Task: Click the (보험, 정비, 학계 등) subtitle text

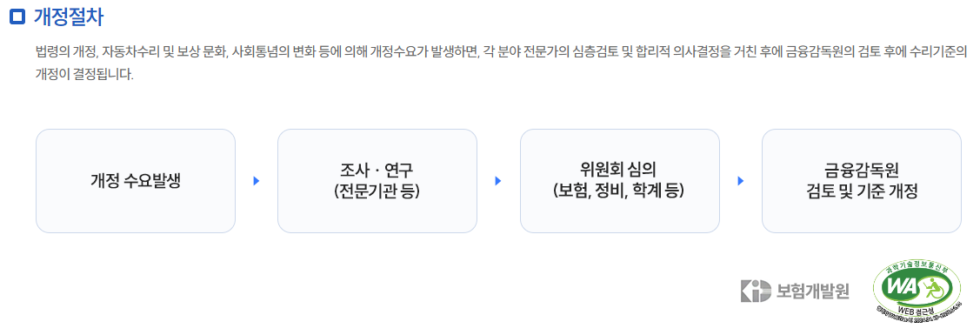Action: [x=619, y=191]
